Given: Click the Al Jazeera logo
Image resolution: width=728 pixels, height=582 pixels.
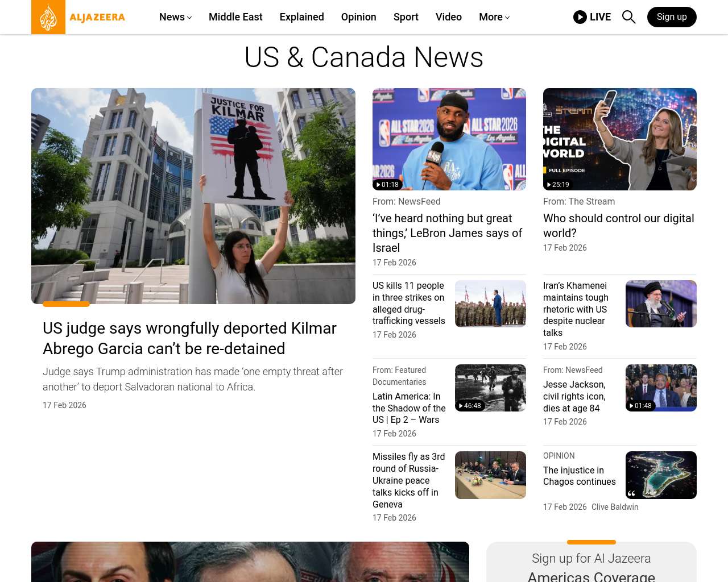Looking at the screenshot, I should click(x=78, y=17).
